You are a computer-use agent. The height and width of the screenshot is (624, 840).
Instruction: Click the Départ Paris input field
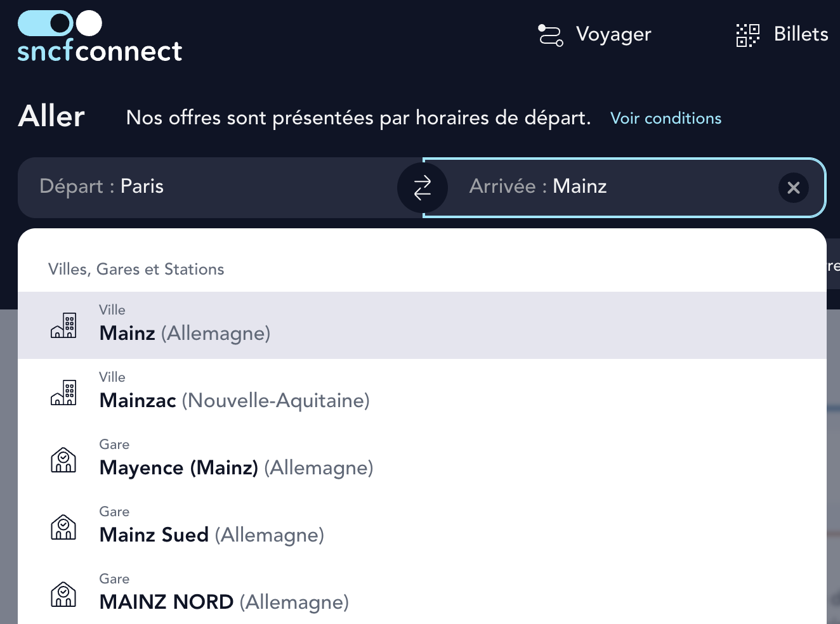[209, 187]
